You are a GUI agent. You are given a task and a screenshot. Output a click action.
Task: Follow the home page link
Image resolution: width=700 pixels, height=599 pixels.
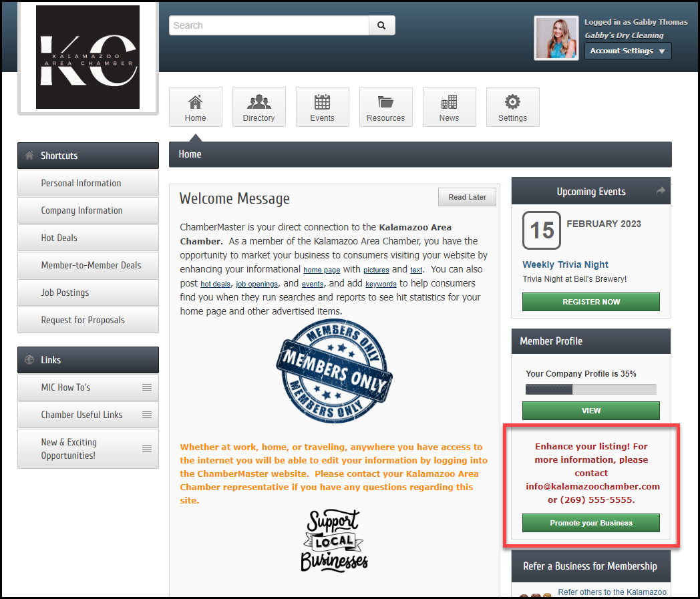321,270
